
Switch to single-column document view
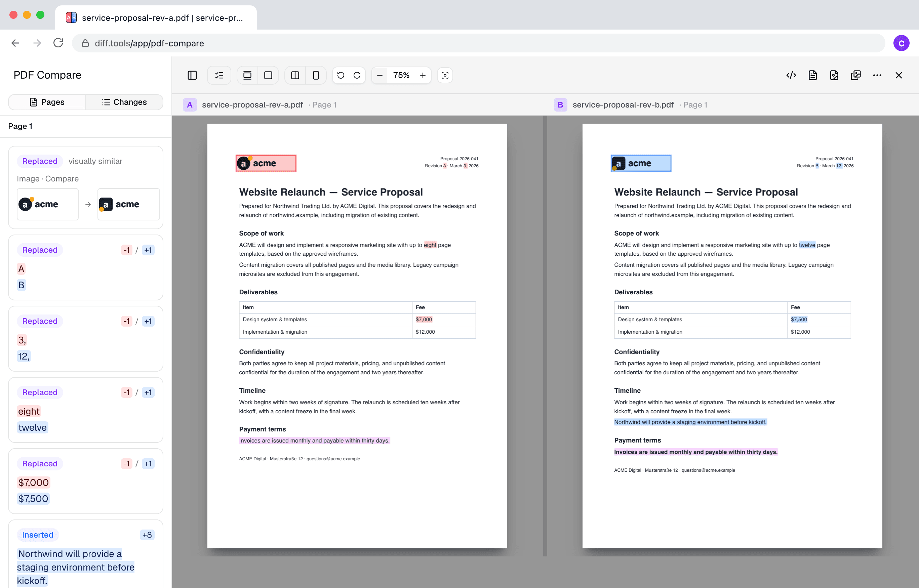(316, 75)
